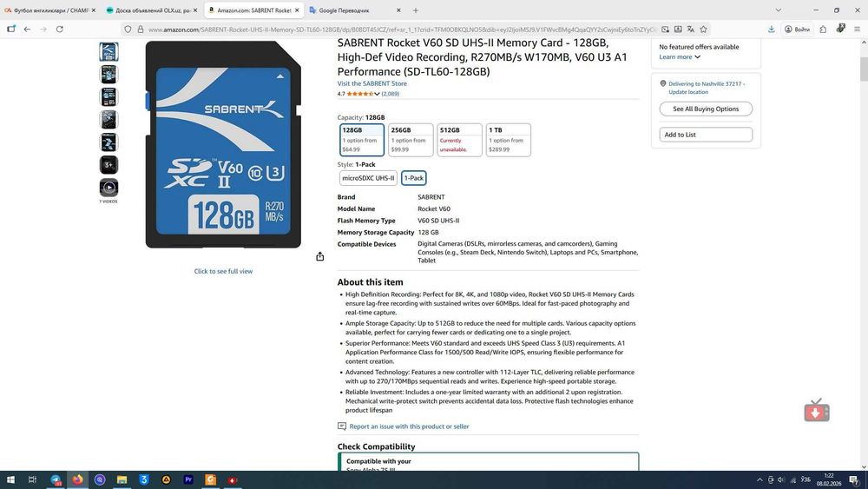Switch to the OLX.uz tab
The height and width of the screenshot is (489, 868).
click(x=152, y=10)
